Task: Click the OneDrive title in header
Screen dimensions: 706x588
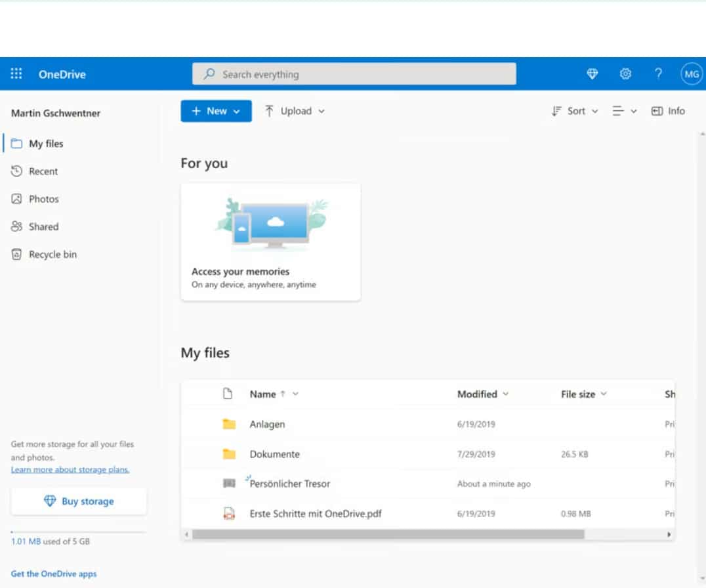Action: (62, 74)
